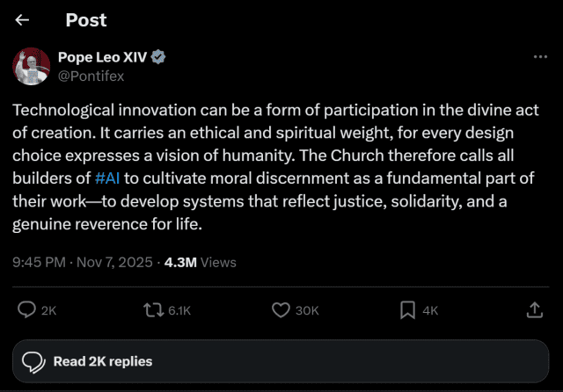563x392 pixels.
Task: Click the 9:45 PM Nov 7, 2025 timestamp
Action: click(x=83, y=262)
